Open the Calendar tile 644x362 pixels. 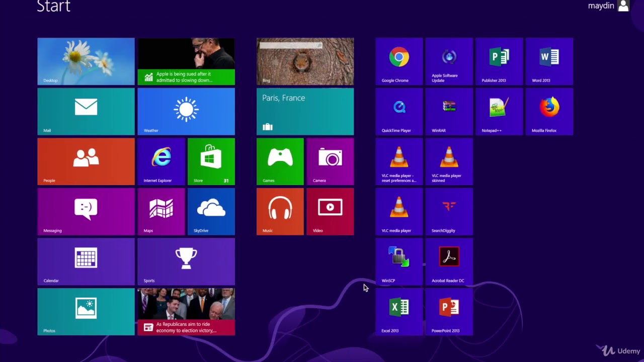point(86,262)
